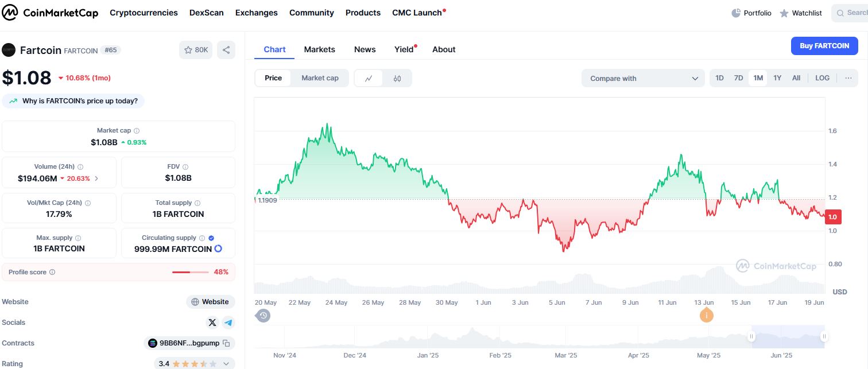Set chart range to 1D
This screenshot has width=868, height=369.
(720, 78)
